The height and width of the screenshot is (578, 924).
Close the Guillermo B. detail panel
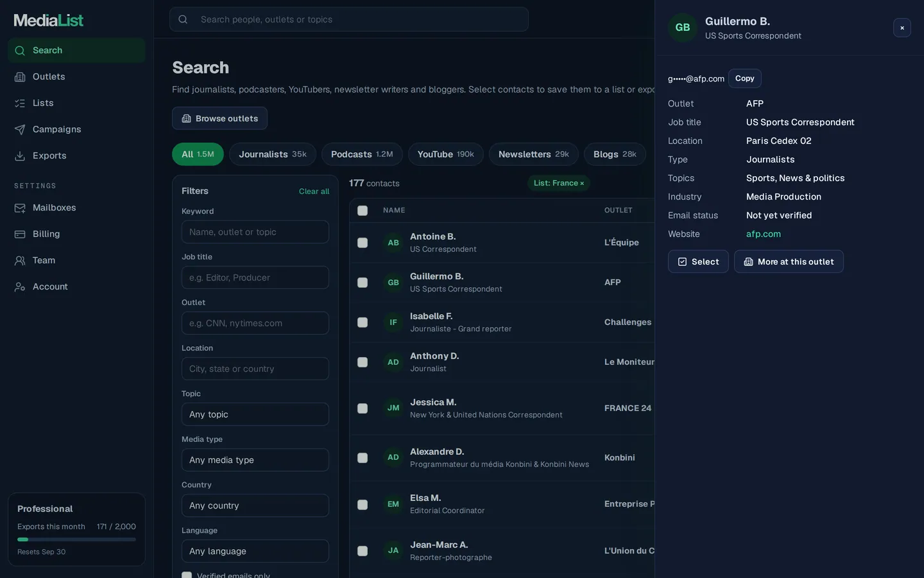pos(902,28)
